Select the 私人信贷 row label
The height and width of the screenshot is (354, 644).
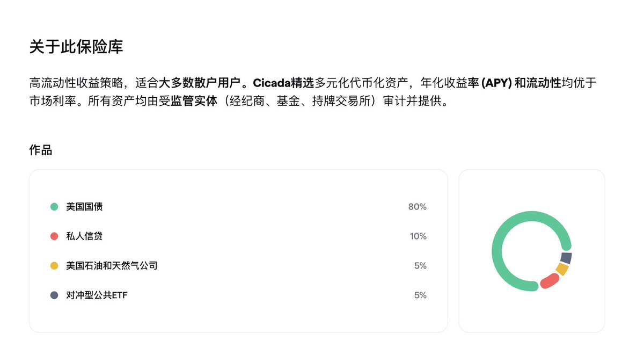coord(84,236)
